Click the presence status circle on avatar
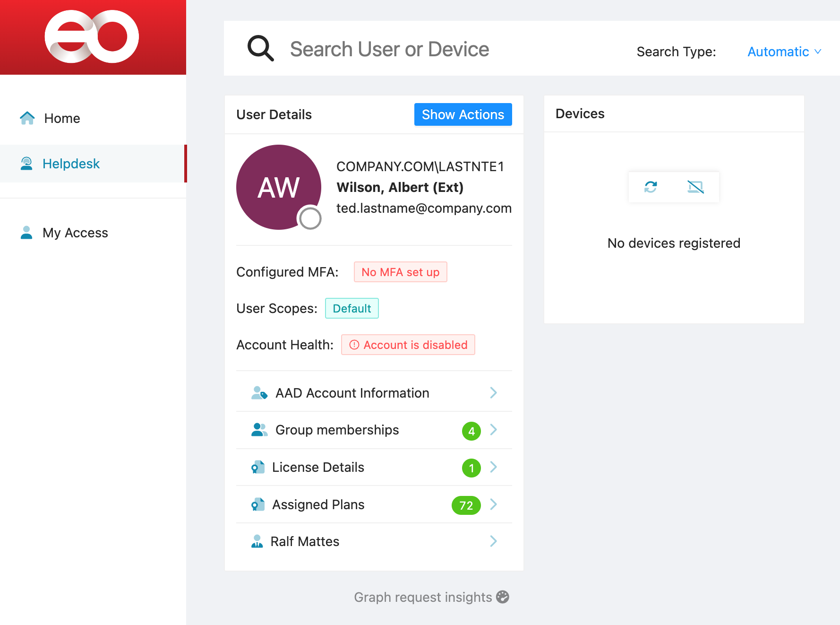This screenshot has height=625, width=840. pos(310,218)
